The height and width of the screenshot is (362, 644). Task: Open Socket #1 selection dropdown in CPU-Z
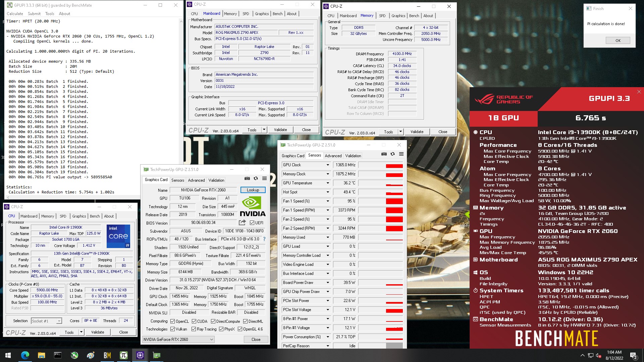pos(47,321)
